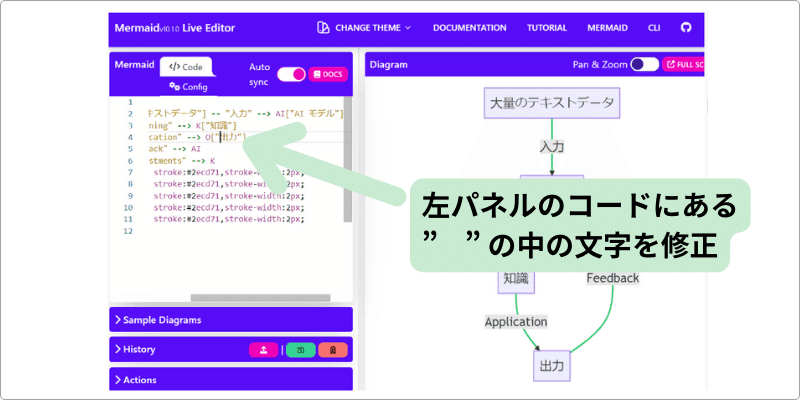The image size is (800, 400).
Task: Open the Mermaid link in top navigation
Action: pos(607,28)
